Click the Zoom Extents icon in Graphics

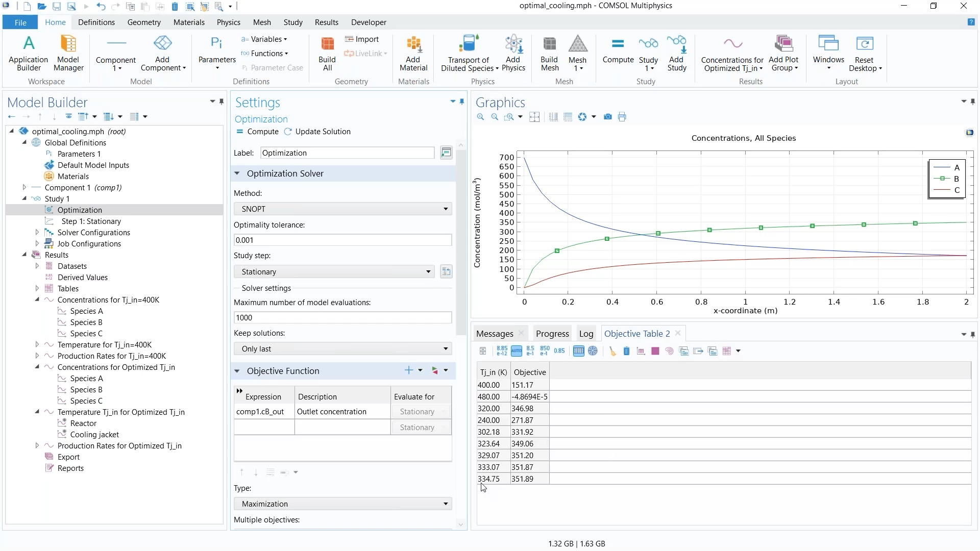[534, 117]
